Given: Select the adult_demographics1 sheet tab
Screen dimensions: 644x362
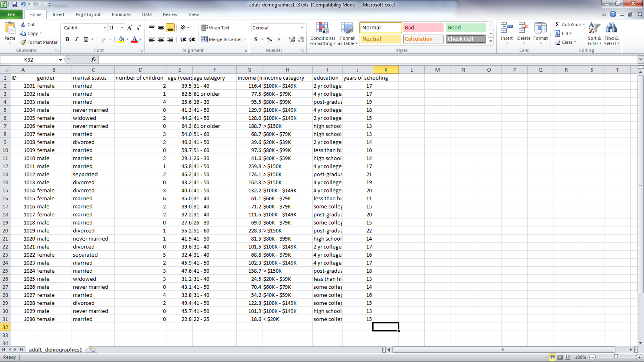Looking at the screenshot, I should tap(55, 349).
